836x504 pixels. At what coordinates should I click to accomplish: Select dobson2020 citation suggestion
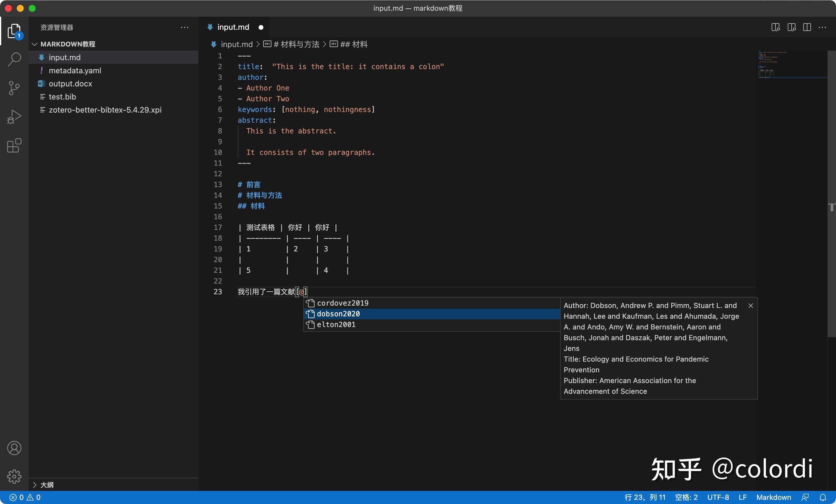(338, 314)
